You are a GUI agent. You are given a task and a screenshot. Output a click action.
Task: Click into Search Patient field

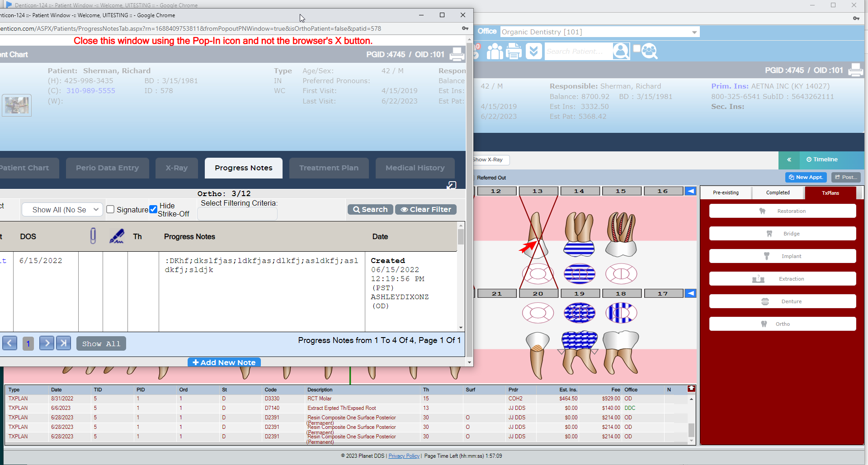(x=579, y=51)
